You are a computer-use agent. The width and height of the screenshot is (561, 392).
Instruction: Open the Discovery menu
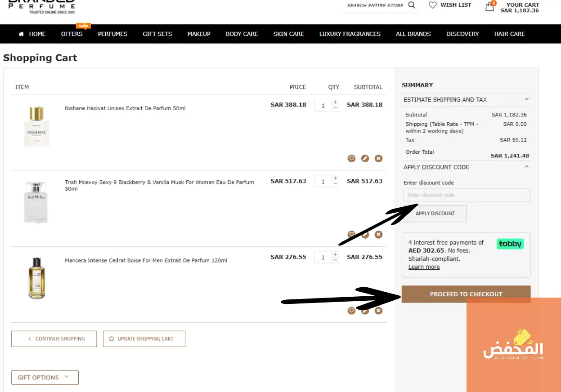coord(462,34)
